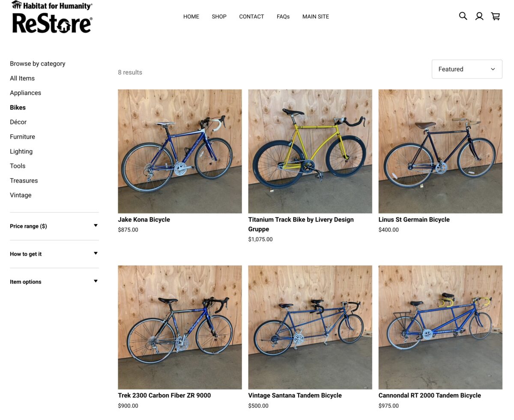The image size is (514, 420).
Task: Click the Habitat for Humanity ReStore logo
Action: coord(52,18)
